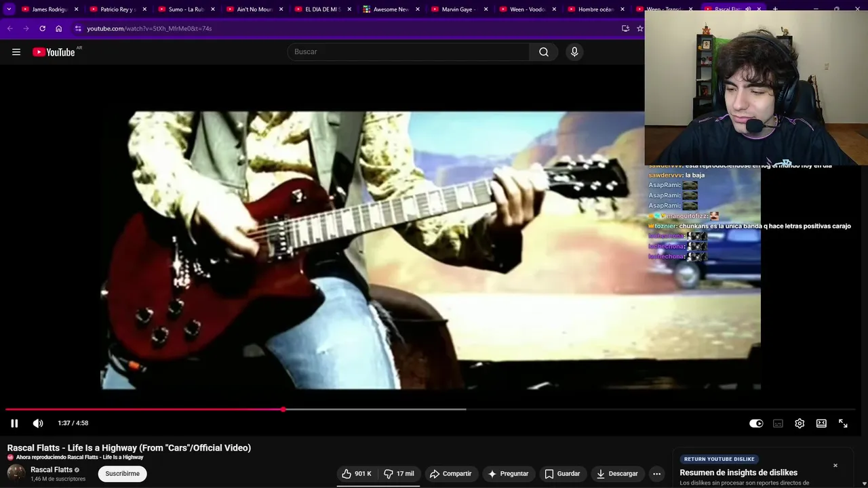
Task: Start voice search with microphone icon
Action: [x=574, y=52]
